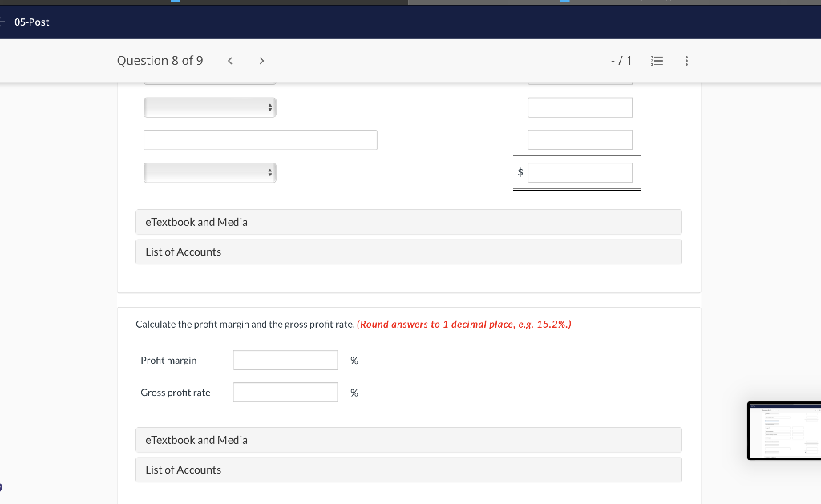Open the three-dot more options menu
The height and width of the screenshot is (504, 821).
[686, 61]
